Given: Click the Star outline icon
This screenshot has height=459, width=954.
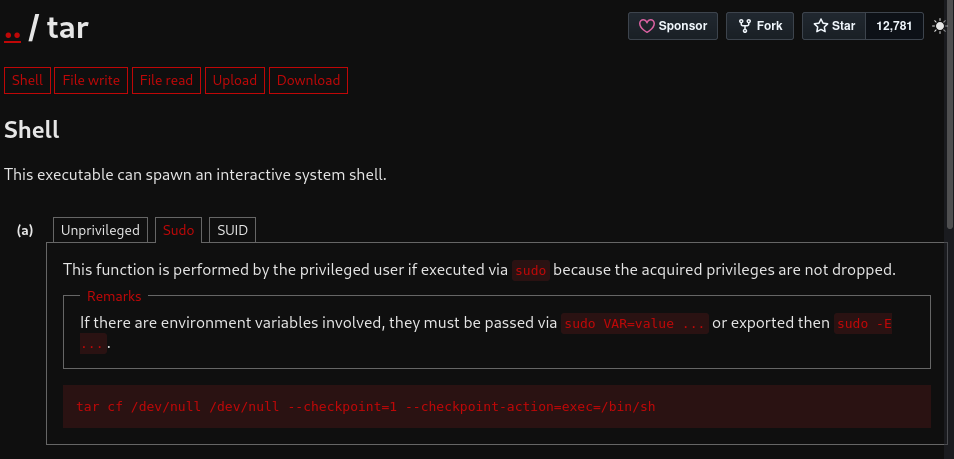Looking at the screenshot, I should (x=820, y=26).
